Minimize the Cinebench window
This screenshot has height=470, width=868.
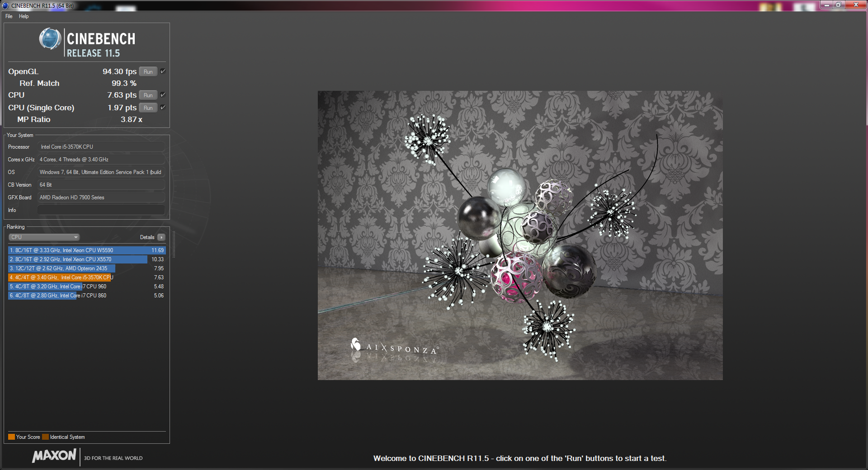click(827, 5)
